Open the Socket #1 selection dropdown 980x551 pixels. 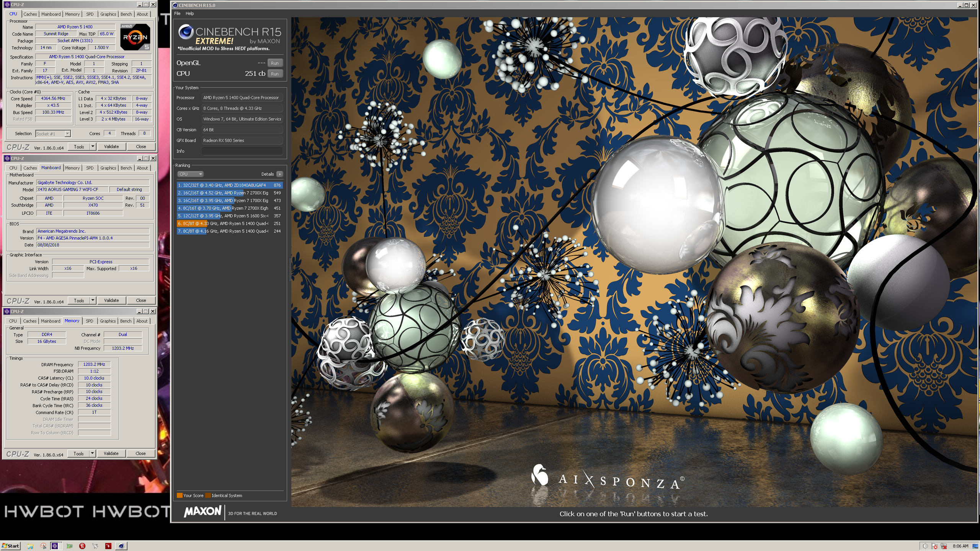tap(53, 134)
